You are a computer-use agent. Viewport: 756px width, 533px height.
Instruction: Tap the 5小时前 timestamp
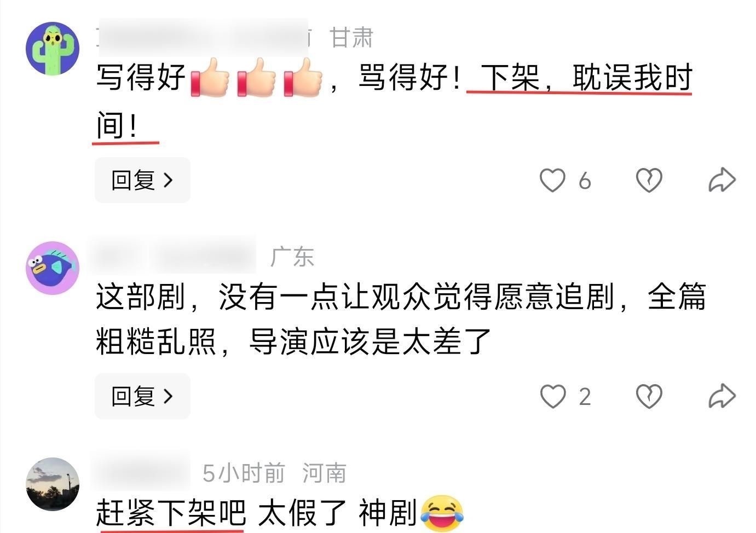point(244,473)
